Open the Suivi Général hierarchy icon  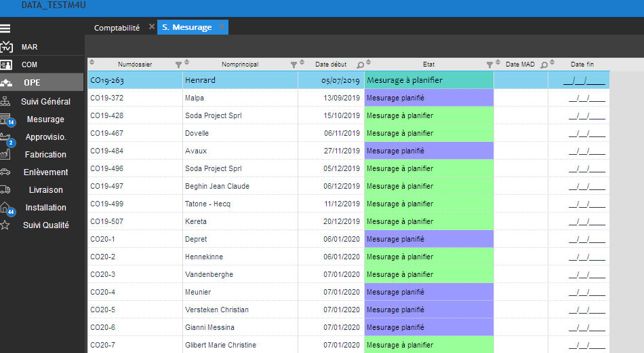click(x=6, y=102)
